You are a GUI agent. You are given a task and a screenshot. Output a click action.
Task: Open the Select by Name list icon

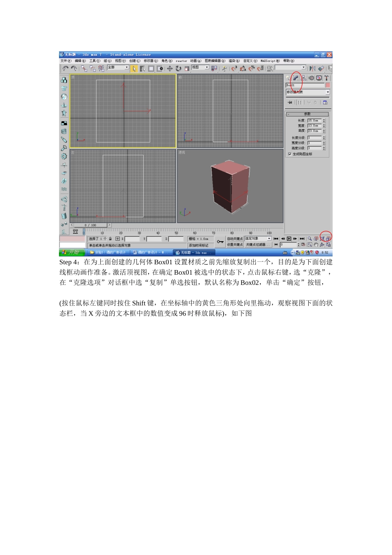point(142,69)
